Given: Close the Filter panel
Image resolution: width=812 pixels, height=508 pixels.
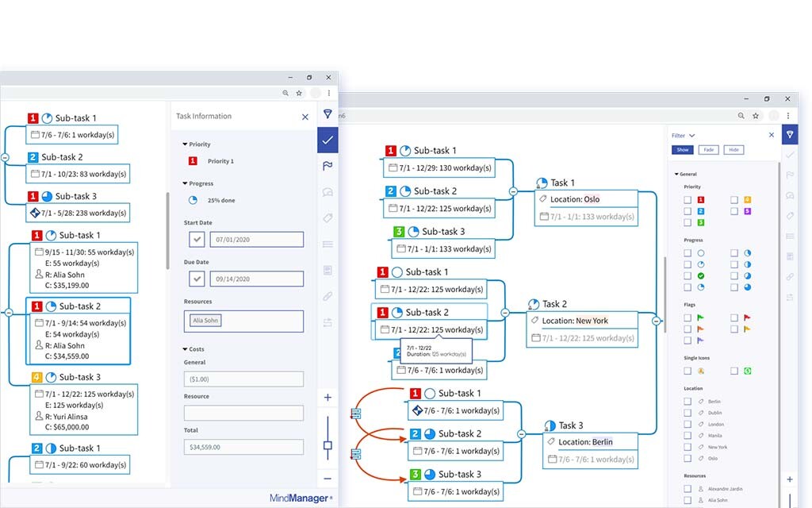Looking at the screenshot, I should click(772, 135).
